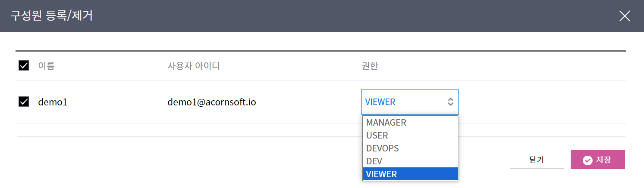
Task: Click the demo1@acornsoft.io user ID text
Action: (211, 102)
